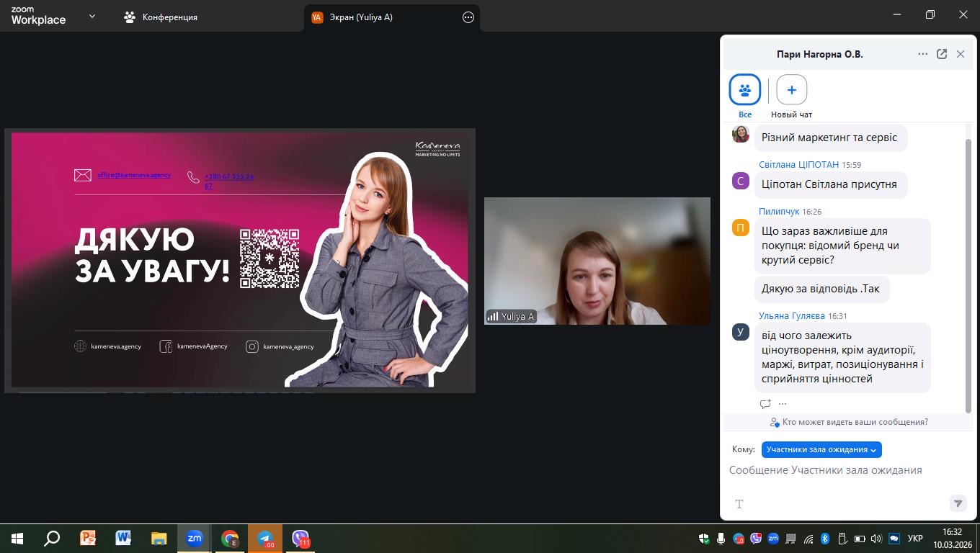Select the Экран (Yuliya A) tab
The width and height of the screenshot is (980, 553).
360,17
